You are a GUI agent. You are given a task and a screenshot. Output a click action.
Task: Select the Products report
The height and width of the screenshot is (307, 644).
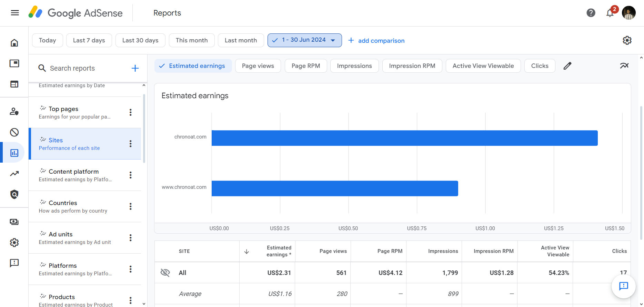coord(85,296)
